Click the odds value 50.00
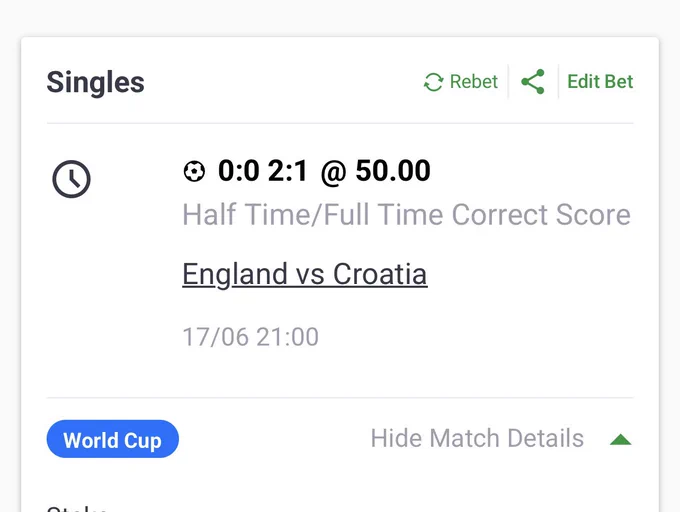Viewport: 680px width, 512px height. pos(393,170)
